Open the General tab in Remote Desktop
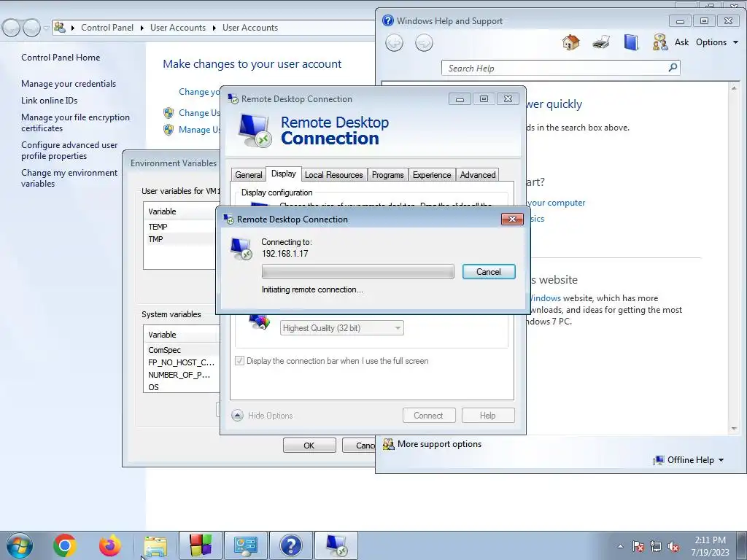The width and height of the screenshot is (747, 560). coord(249,175)
